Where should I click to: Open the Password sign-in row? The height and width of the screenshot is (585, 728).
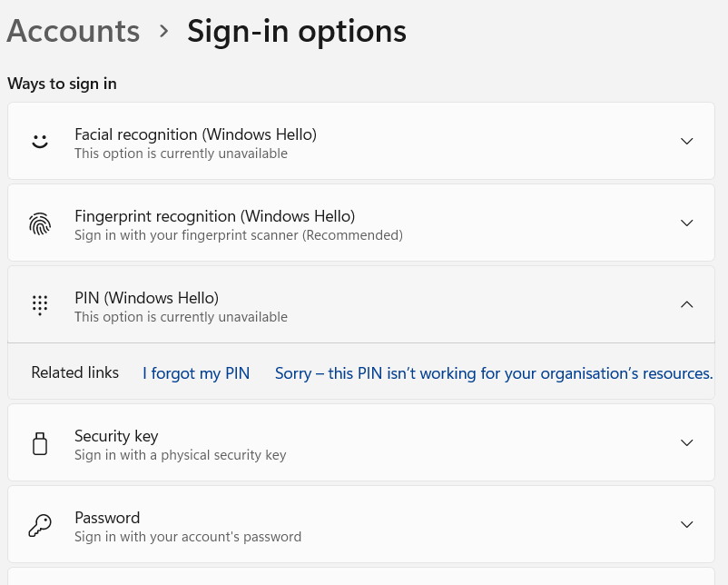click(x=361, y=525)
